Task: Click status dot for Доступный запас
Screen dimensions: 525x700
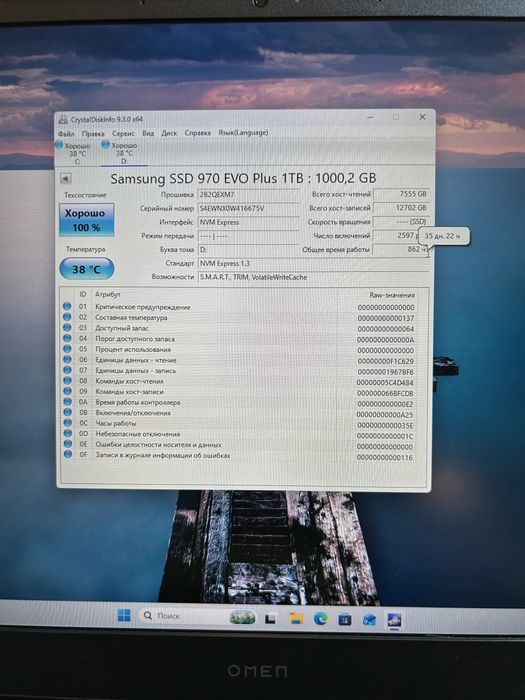Action: (67, 327)
